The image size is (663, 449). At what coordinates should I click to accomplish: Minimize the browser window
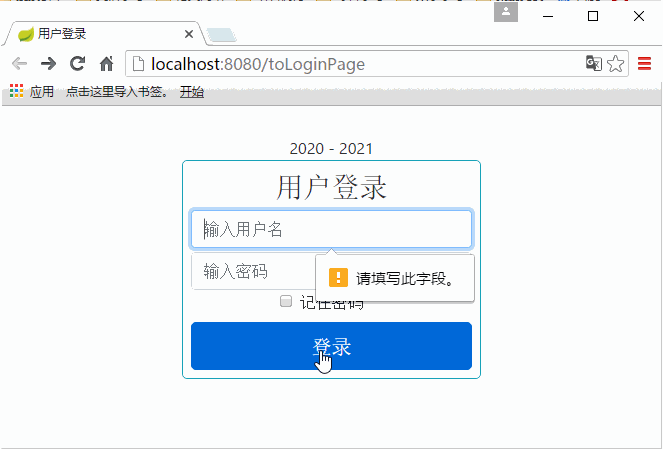[548, 16]
